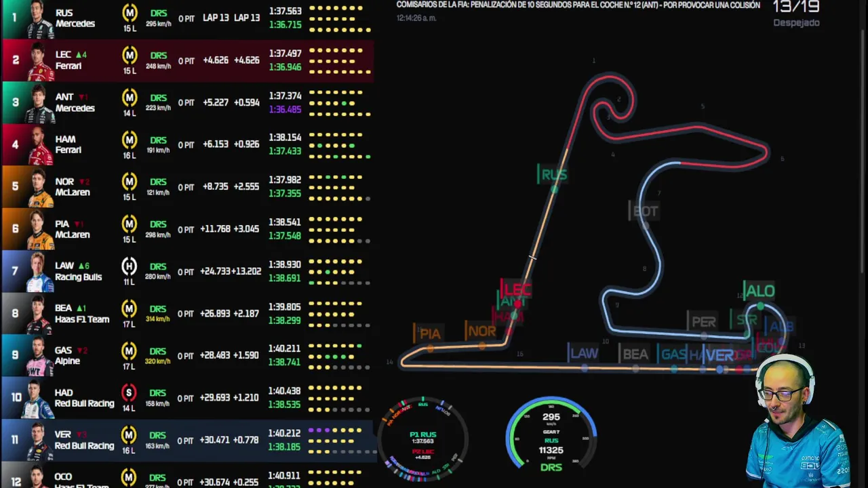
Task: Select the PIA marker on the track map
Action: 429,333
